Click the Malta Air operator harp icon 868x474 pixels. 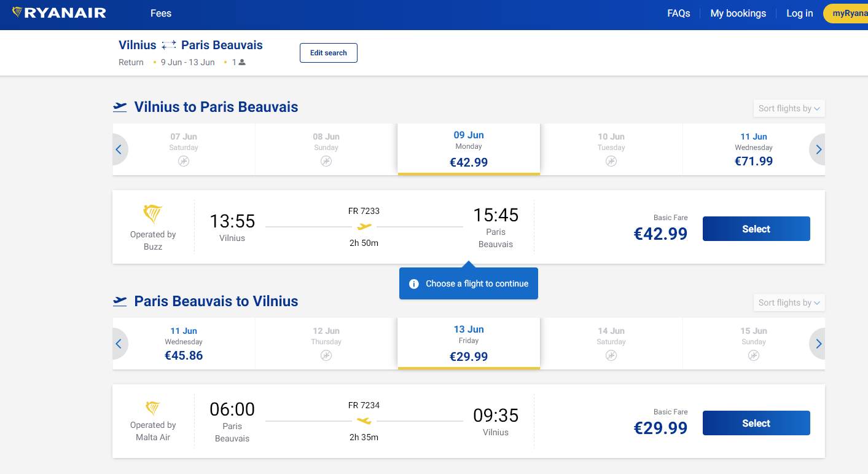click(153, 408)
